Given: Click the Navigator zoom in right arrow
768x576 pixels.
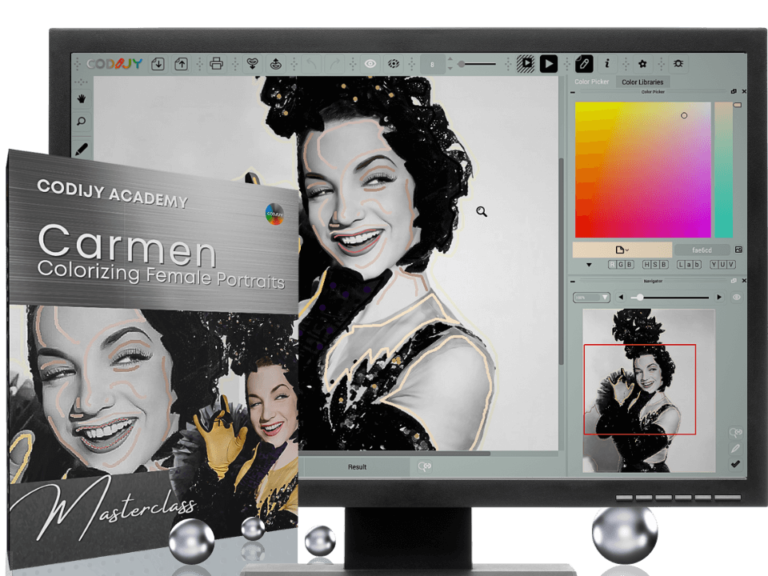Looking at the screenshot, I should click(719, 297).
